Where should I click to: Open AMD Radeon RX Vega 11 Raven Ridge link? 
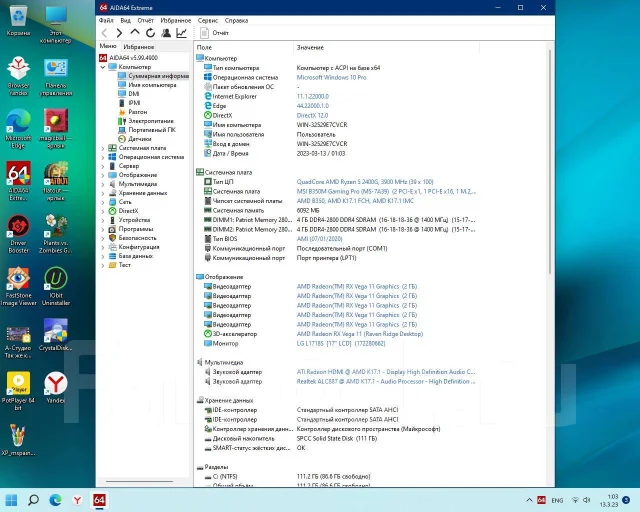[360, 334]
